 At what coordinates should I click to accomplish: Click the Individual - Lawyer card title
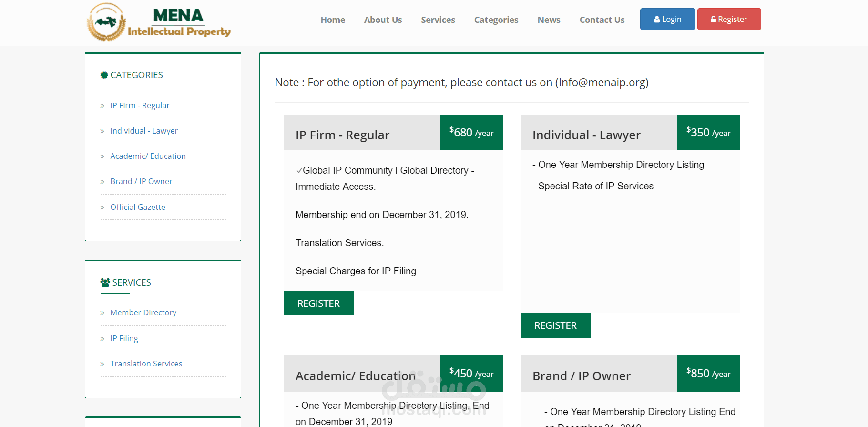coord(587,135)
